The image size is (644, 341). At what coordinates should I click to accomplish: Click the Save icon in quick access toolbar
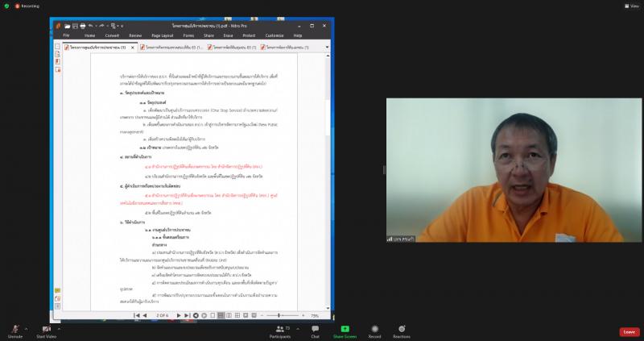tap(75, 26)
